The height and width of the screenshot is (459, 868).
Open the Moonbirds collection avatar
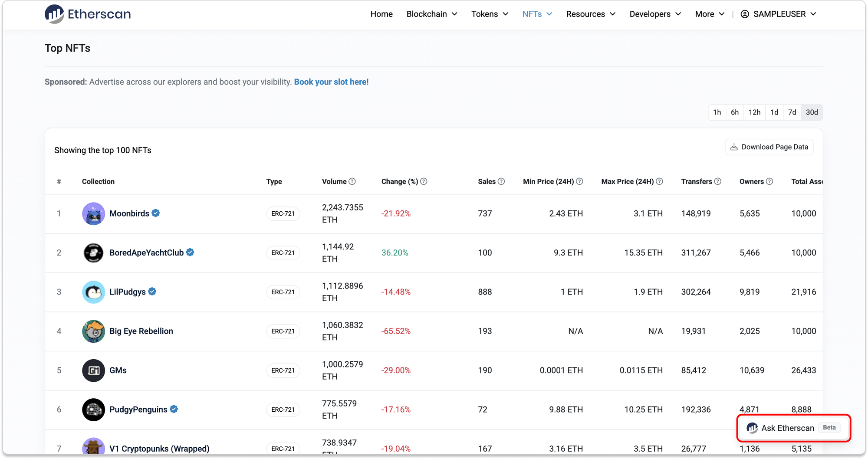[x=93, y=213]
